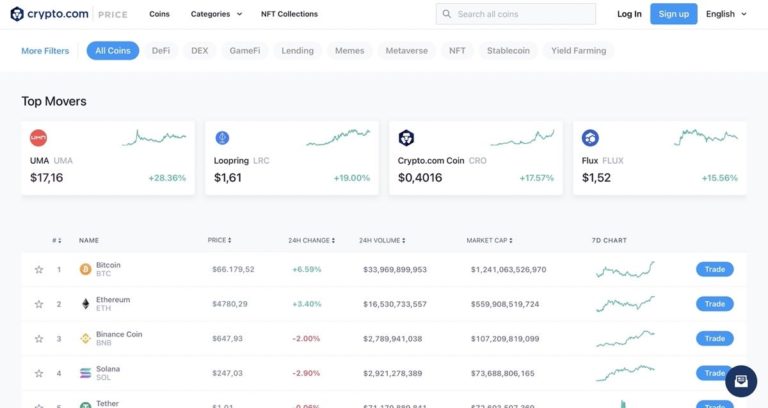Sort by 24H Change column
The image size is (768, 408).
312,240
